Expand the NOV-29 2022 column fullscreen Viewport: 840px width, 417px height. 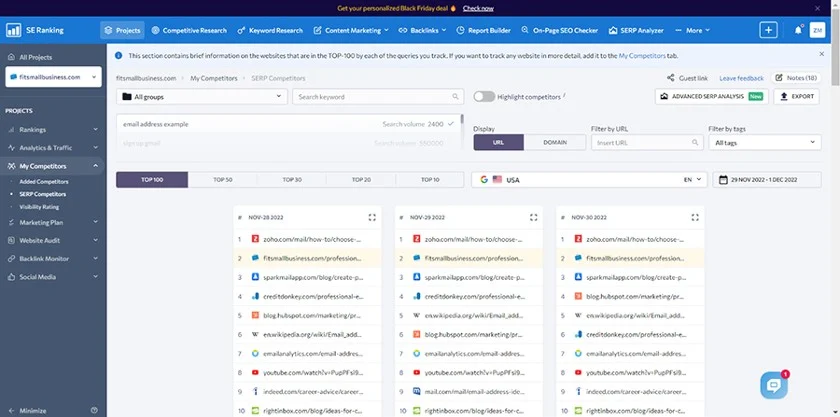tap(534, 218)
